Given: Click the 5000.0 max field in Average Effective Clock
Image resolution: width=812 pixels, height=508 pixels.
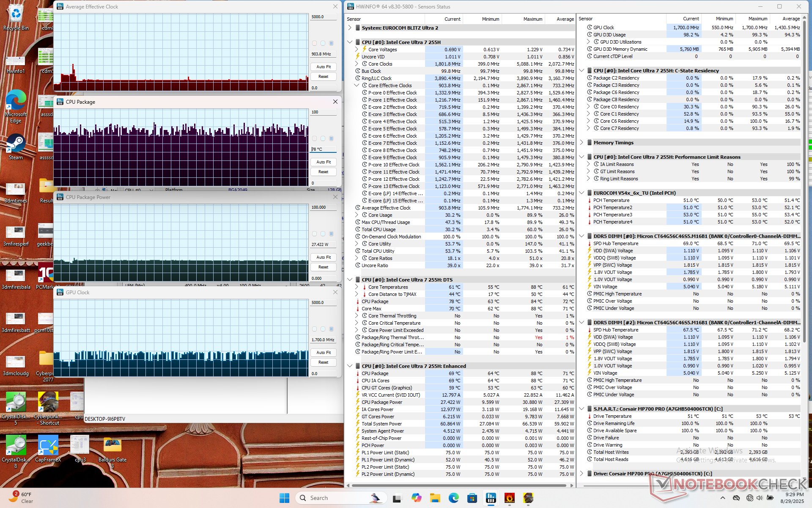Looking at the screenshot, I should (x=324, y=17).
